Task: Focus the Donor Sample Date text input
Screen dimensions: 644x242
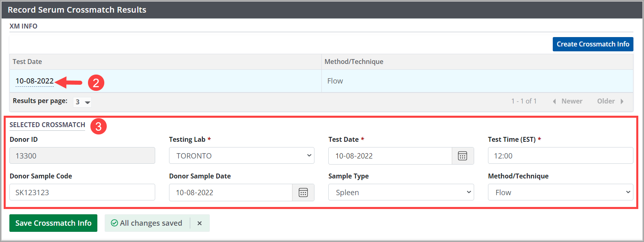Action: [x=231, y=193]
